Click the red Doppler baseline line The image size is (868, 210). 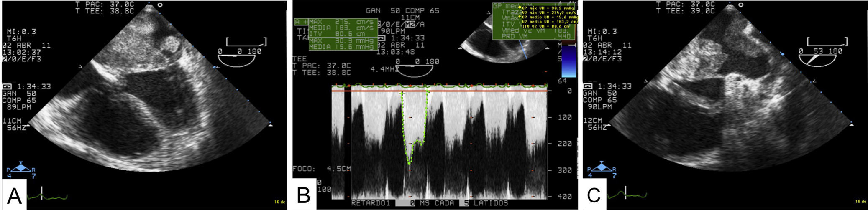439,91
